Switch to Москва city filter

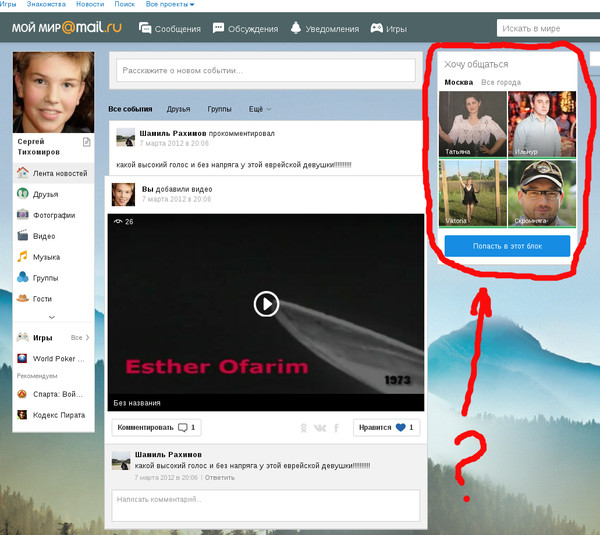[459, 82]
